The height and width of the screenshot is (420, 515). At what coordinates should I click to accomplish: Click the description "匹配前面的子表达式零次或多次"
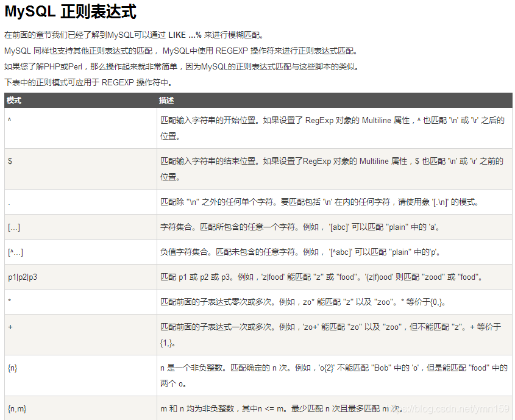point(303,302)
